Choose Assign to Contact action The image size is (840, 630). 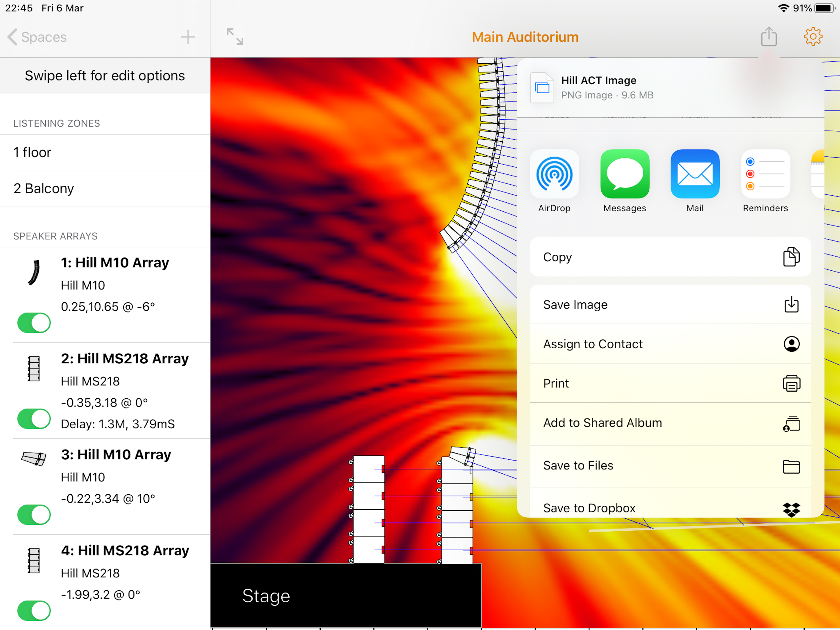coord(670,344)
